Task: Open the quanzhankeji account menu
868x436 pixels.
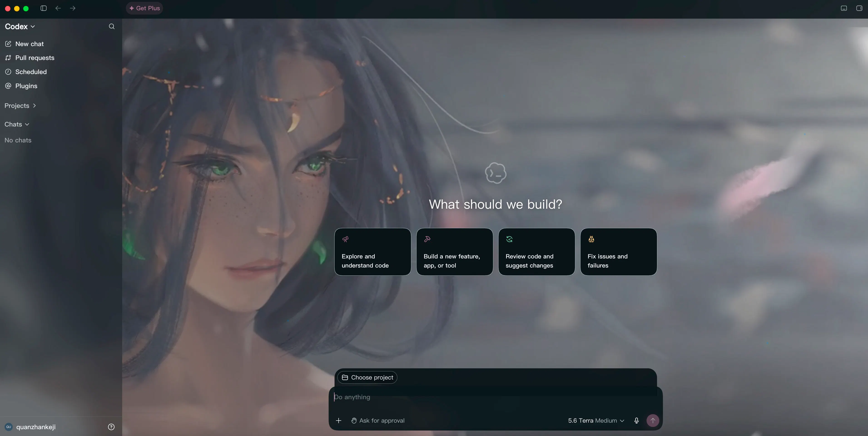Action: (30, 427)
